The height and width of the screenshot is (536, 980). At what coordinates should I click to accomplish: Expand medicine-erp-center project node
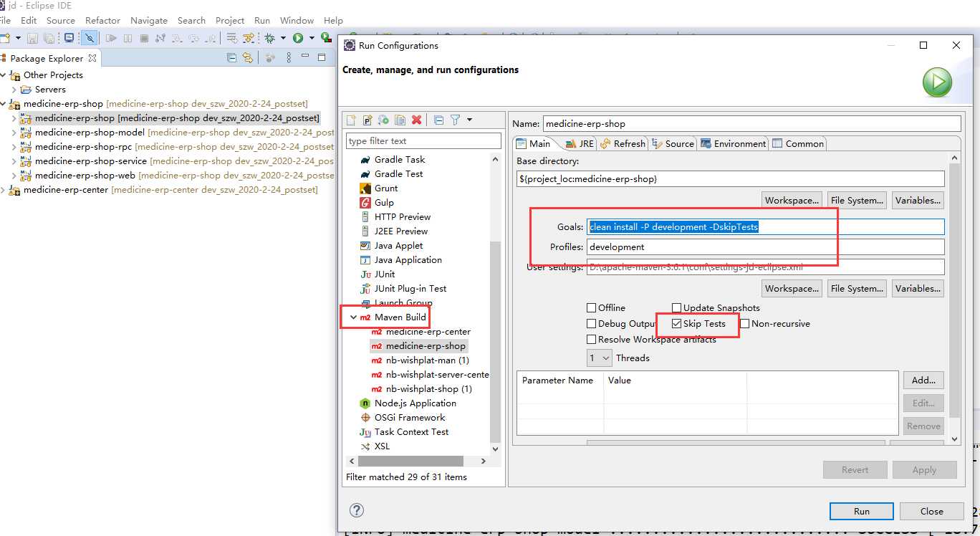[3, 190]
